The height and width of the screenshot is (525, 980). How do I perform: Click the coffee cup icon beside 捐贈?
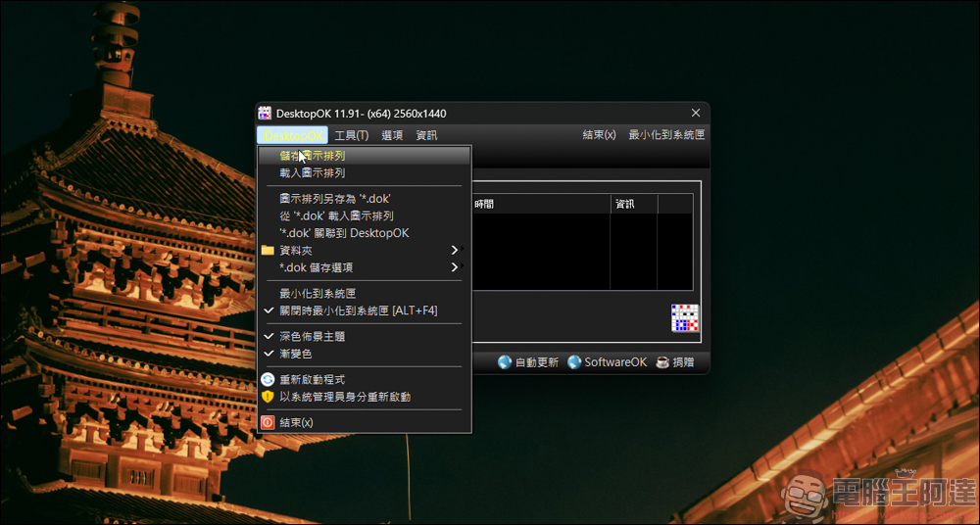tap(662, 362)
